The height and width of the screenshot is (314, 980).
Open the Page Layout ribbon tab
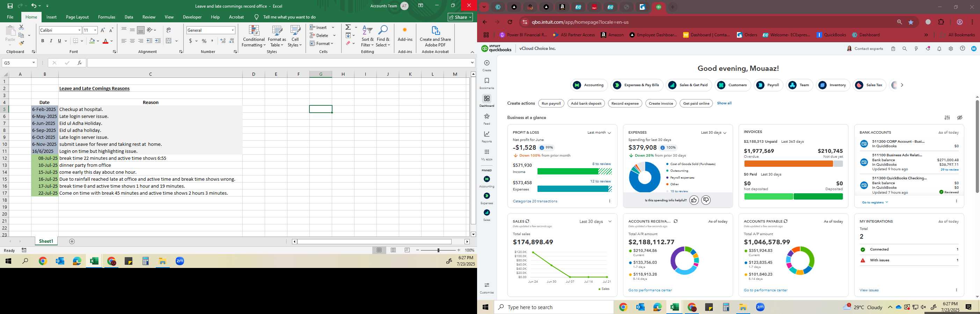tap(77, 17)
